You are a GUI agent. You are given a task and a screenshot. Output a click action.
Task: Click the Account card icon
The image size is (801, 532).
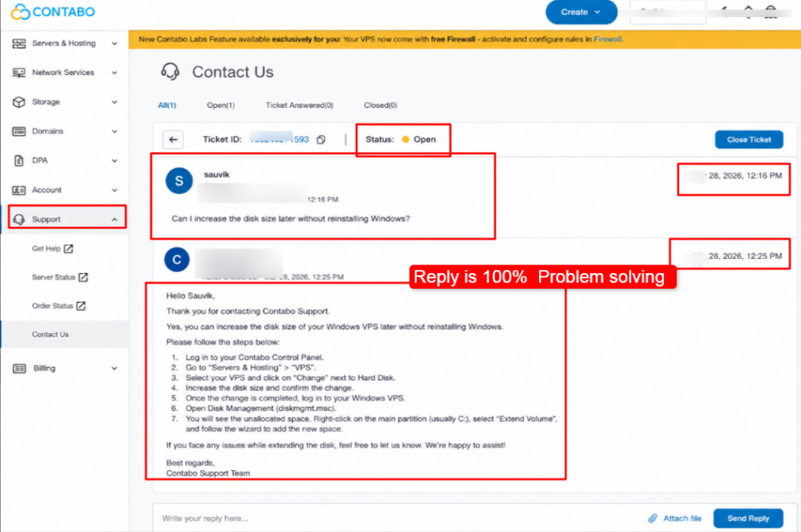[x=19, y=190]
